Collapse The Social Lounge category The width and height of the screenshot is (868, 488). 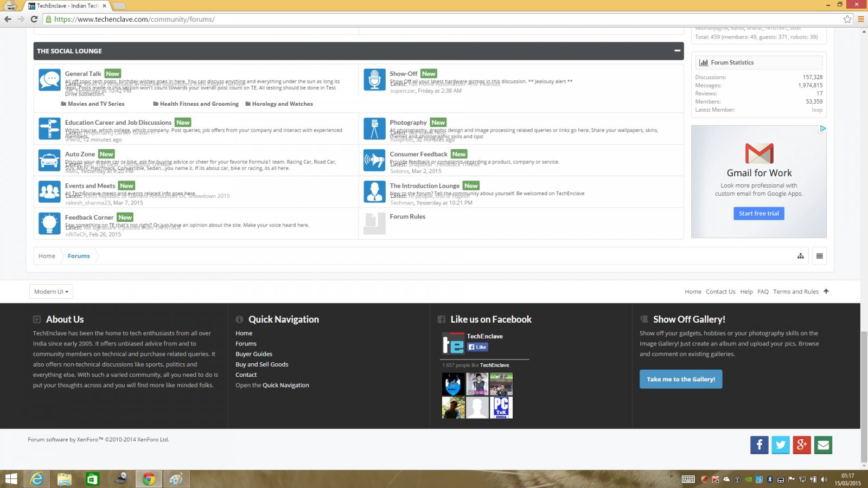tap(677, 50)
